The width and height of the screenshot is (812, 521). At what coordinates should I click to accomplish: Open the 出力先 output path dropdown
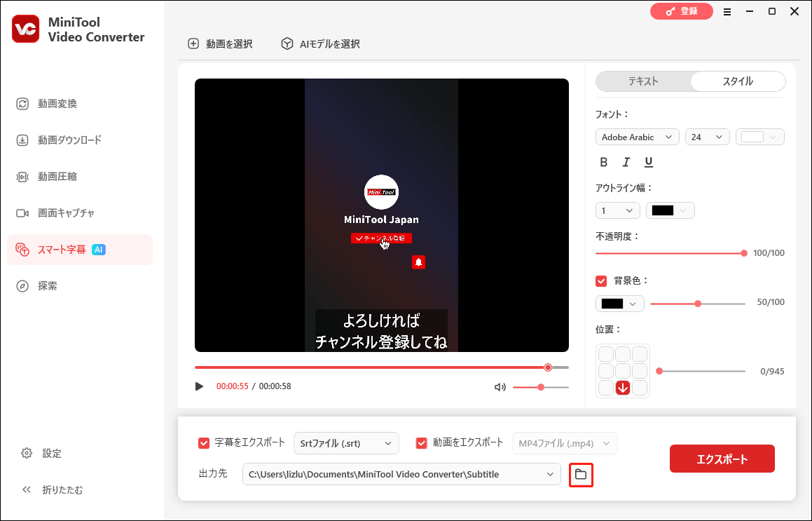click(x=401, y=474)
